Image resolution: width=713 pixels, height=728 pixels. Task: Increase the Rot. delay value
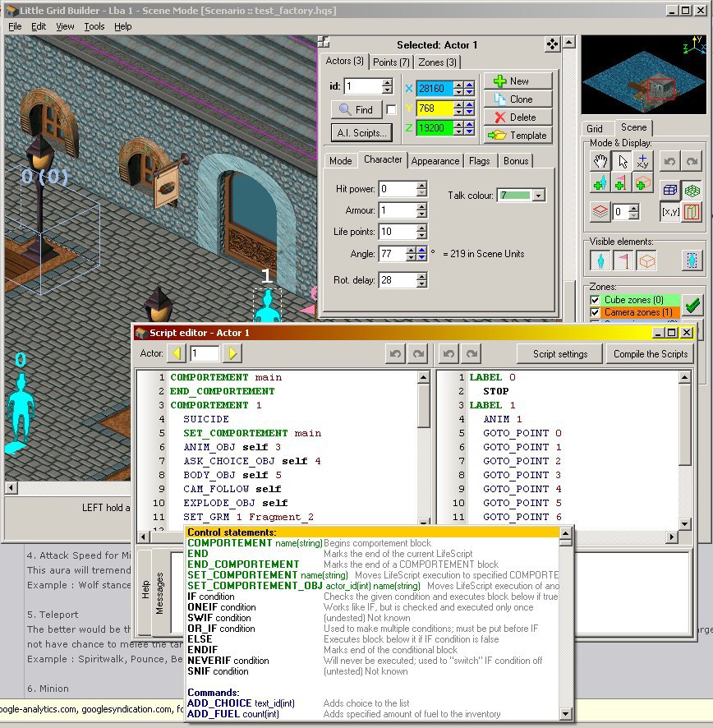click(421, 277)
